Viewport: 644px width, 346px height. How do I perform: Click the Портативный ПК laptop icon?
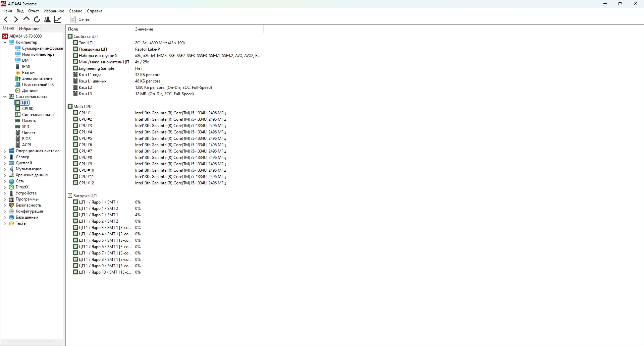(x=18, y=84)
